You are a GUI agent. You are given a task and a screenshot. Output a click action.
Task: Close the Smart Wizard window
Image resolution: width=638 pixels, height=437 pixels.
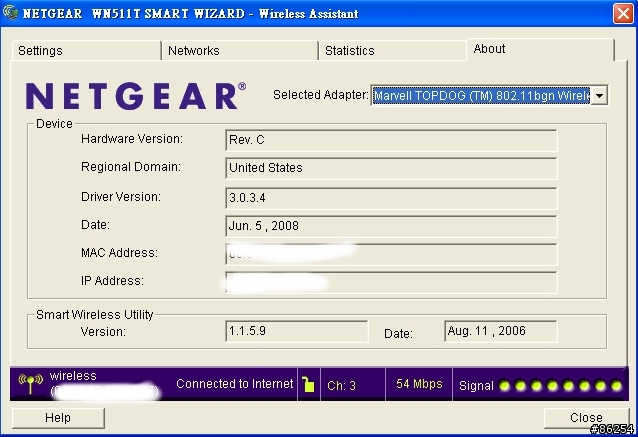pyautogui.click(x=623, y=13)
